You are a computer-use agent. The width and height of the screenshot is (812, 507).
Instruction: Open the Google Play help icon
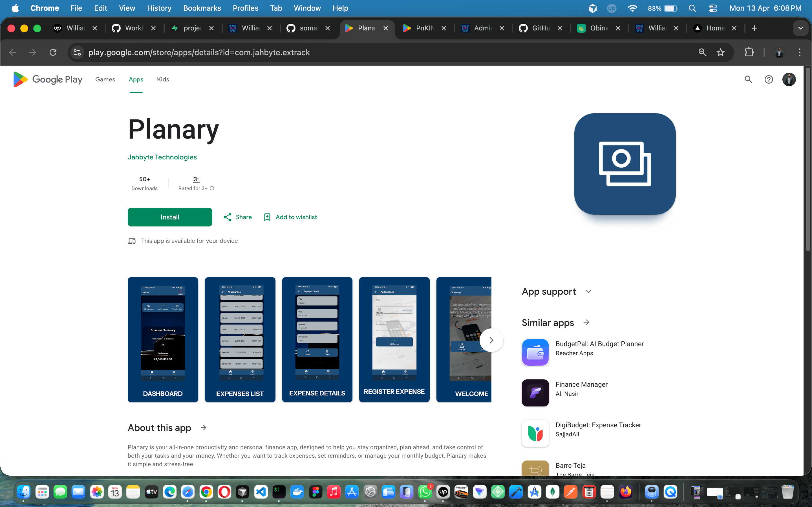[x=769, y=79]
